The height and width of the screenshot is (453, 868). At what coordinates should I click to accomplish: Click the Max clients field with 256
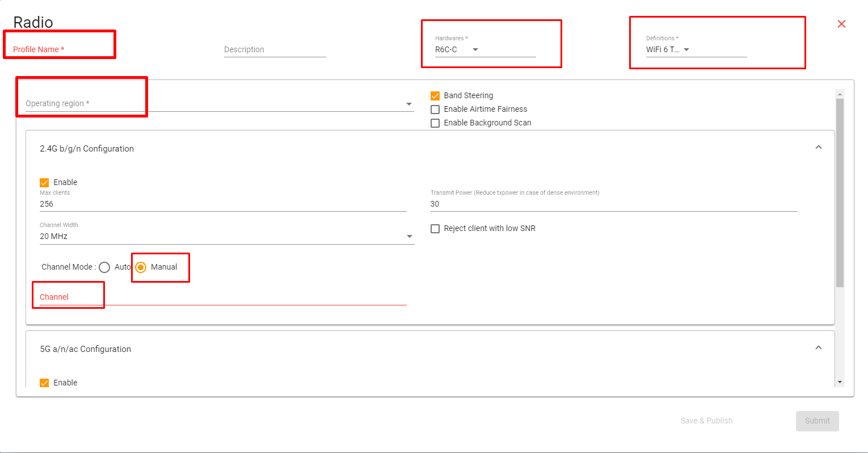(223, 204)
